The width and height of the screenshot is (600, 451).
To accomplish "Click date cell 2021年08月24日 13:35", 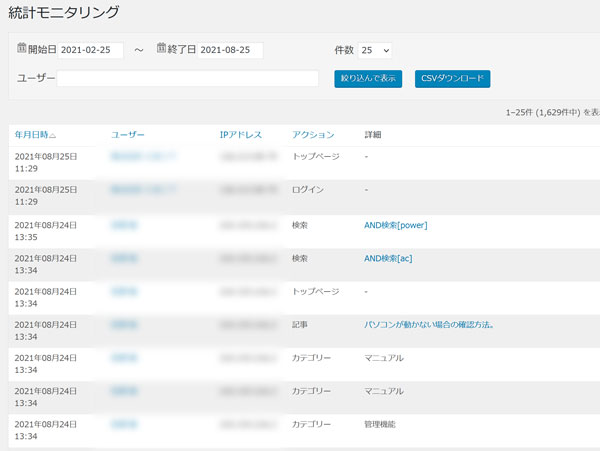I will point(46,231).
